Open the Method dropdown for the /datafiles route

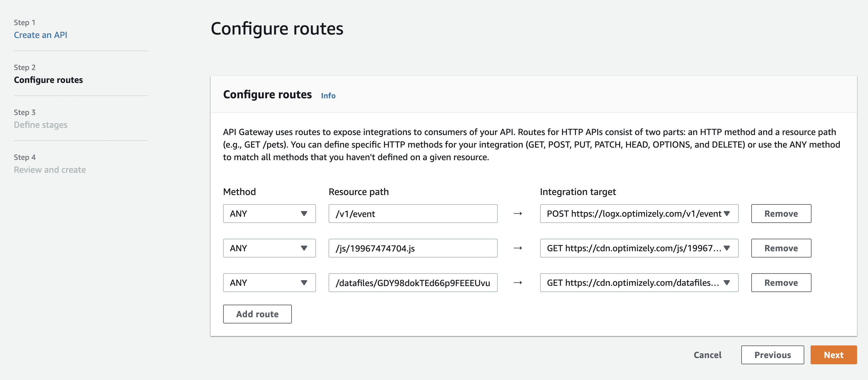click(x=269, y=283)
